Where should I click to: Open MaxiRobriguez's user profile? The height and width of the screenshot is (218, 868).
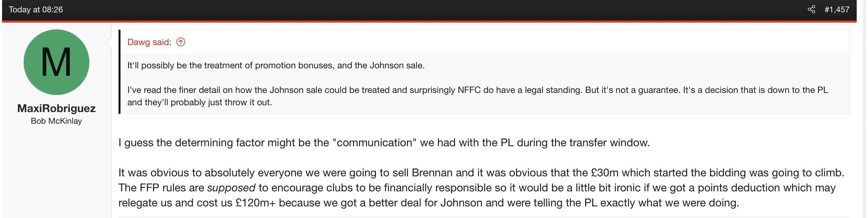point(56,108)
